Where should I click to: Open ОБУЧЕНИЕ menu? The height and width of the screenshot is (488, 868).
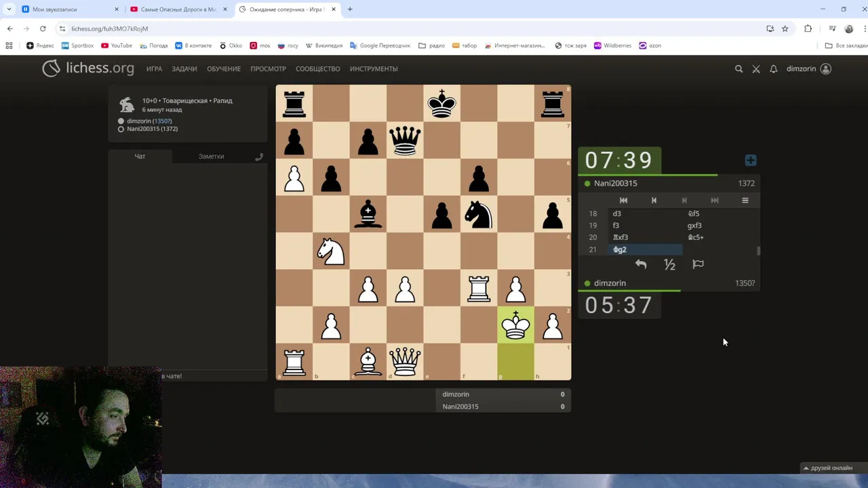click(224, 68)
